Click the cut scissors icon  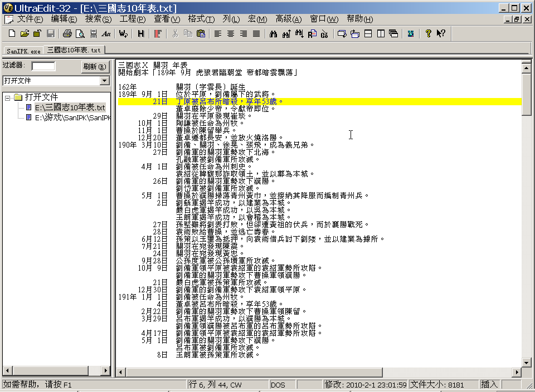[175, 33]
